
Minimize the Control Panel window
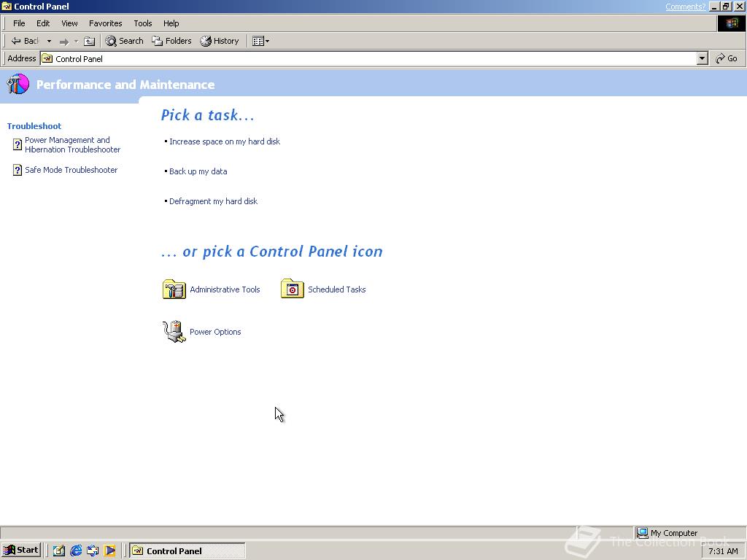coord(714,7)
